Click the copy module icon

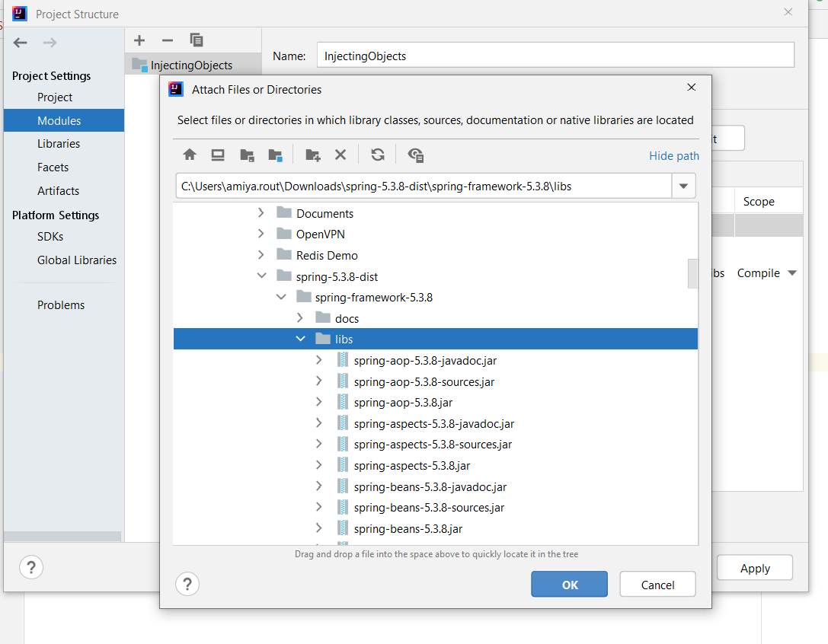click(197, 40)
